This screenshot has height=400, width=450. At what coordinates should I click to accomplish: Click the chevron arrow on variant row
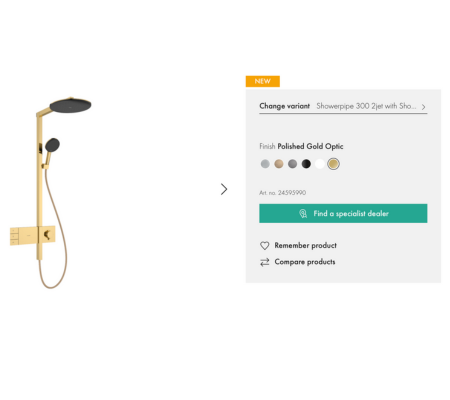tap(423, 107)
